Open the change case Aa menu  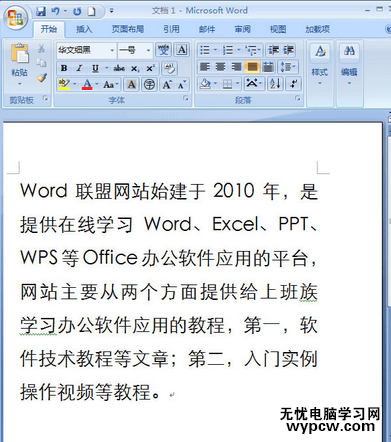click(110, 84)
